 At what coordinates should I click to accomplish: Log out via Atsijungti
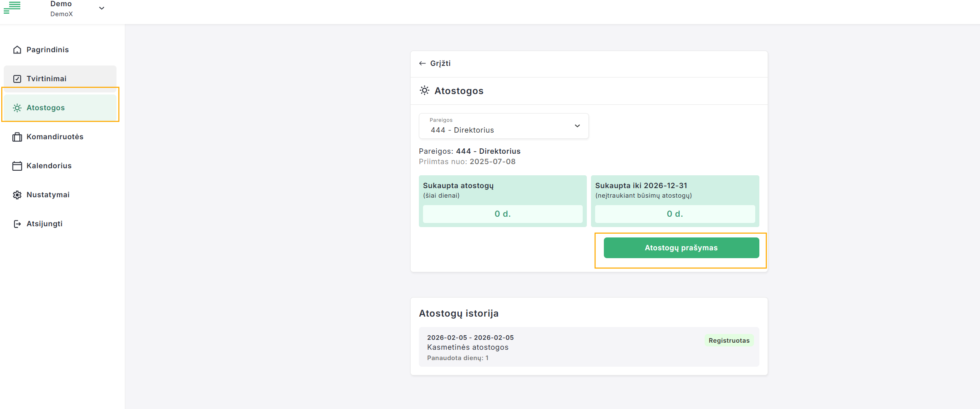coord(60,224)
